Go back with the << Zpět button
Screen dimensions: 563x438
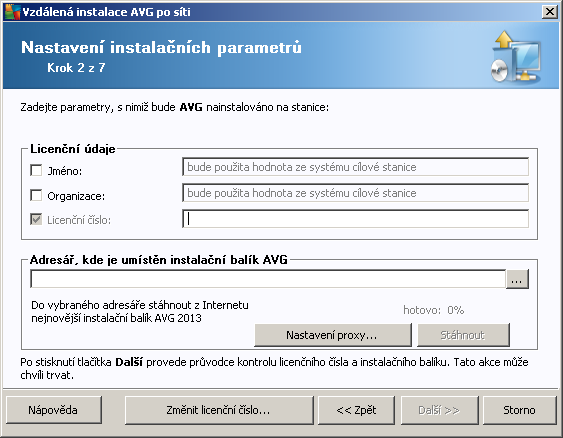pos(356,410)
